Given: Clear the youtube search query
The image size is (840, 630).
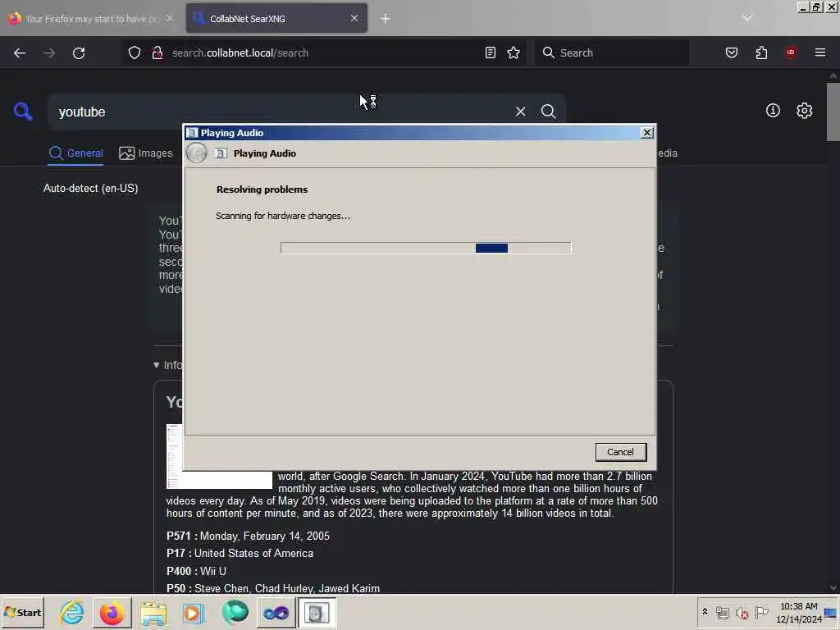Looking at the screenshot, I should point(520,112).
